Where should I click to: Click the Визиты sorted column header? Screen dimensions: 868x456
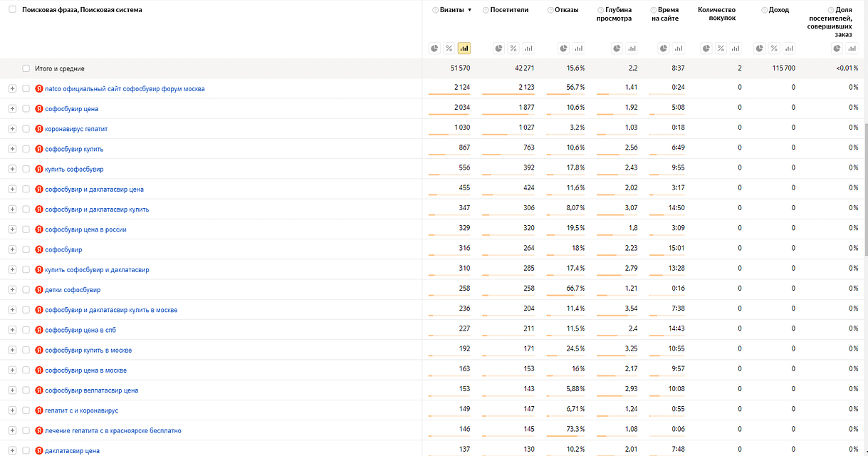[452, 10]
